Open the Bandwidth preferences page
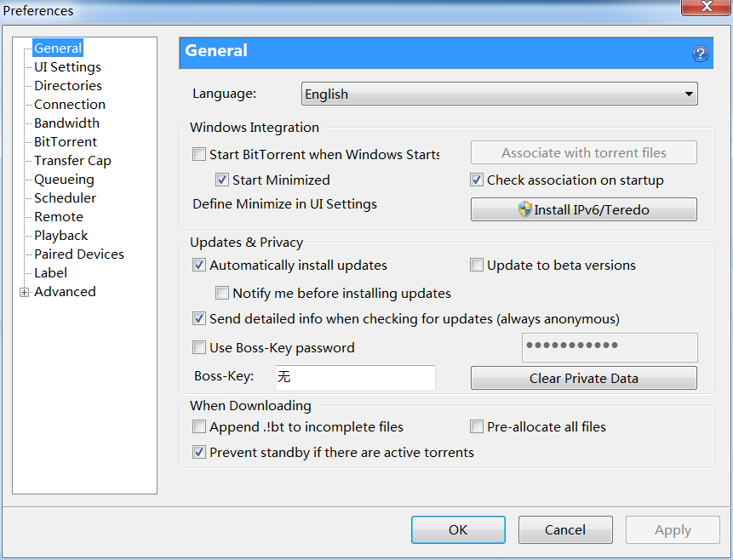The image size is (733, 560). pos(66,123)
